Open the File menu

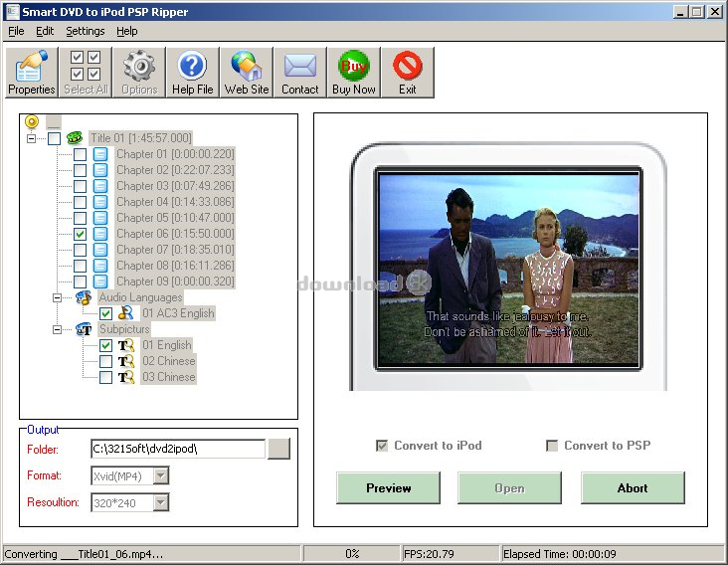(x=16, y=31)
